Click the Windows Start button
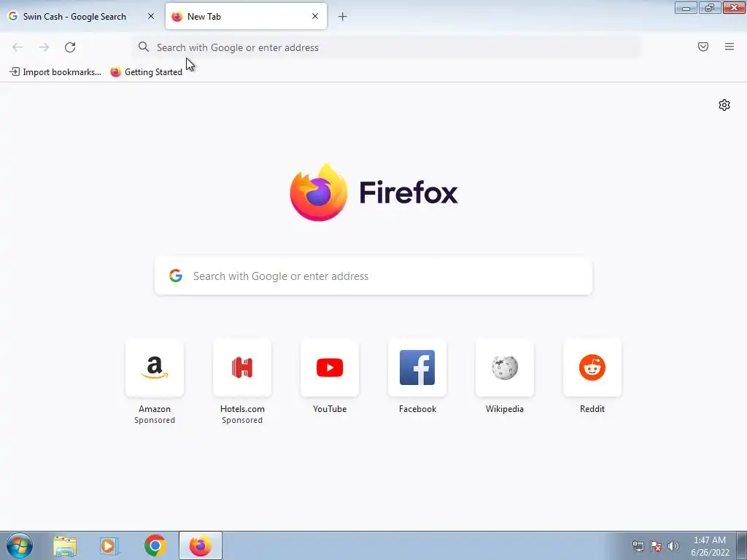The width and height of the screenshot is (747, 560). click(x=20, y=545)
